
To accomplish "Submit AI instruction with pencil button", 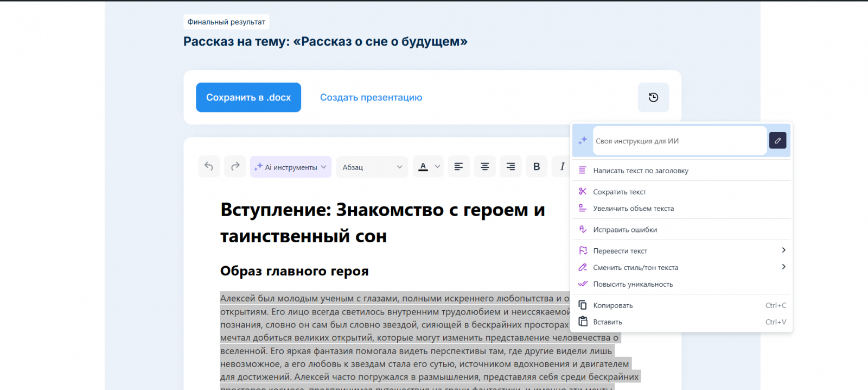I will (x=777, y=141).
